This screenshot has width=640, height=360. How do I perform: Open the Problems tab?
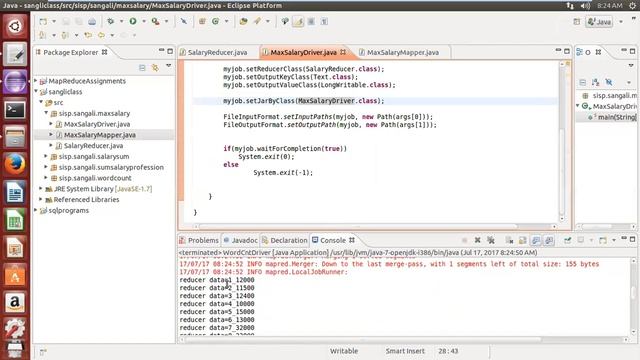[199, 240]
